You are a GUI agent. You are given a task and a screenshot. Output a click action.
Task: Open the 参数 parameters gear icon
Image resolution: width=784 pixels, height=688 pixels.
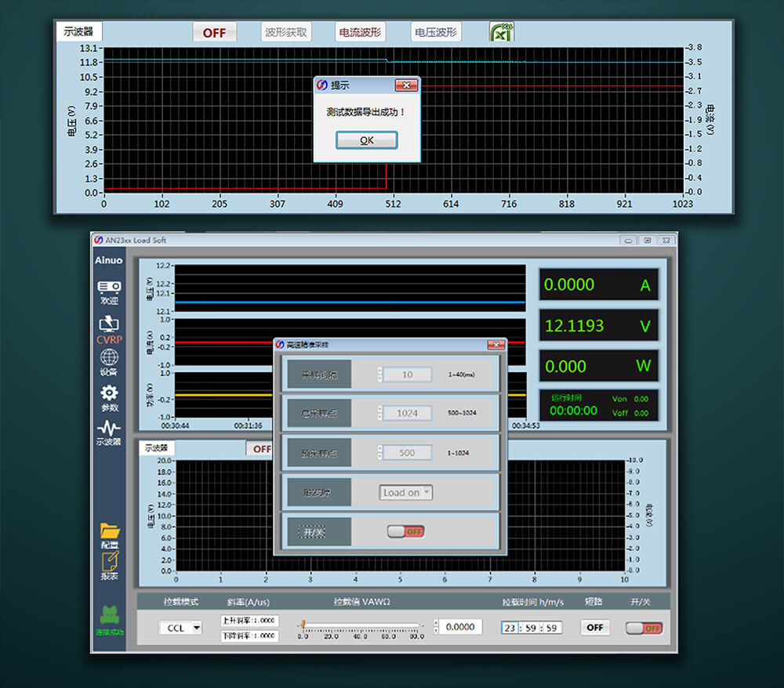[109, 398]
